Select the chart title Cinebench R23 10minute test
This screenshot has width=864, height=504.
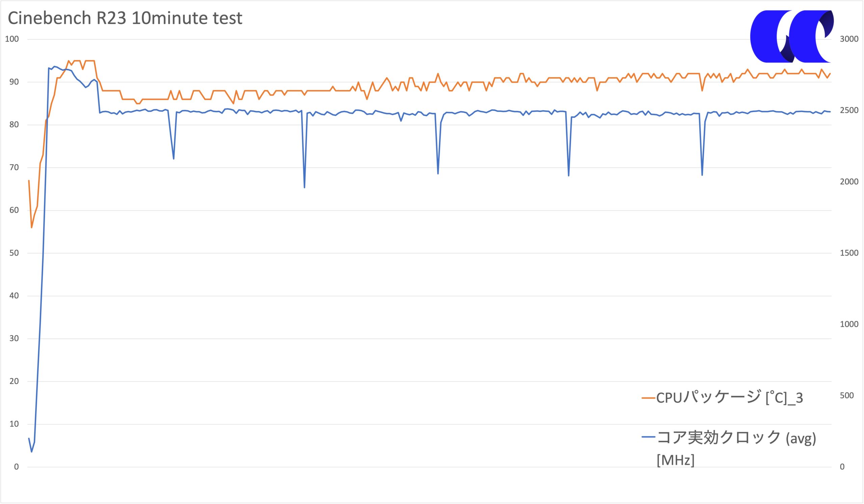coord(125,18)
